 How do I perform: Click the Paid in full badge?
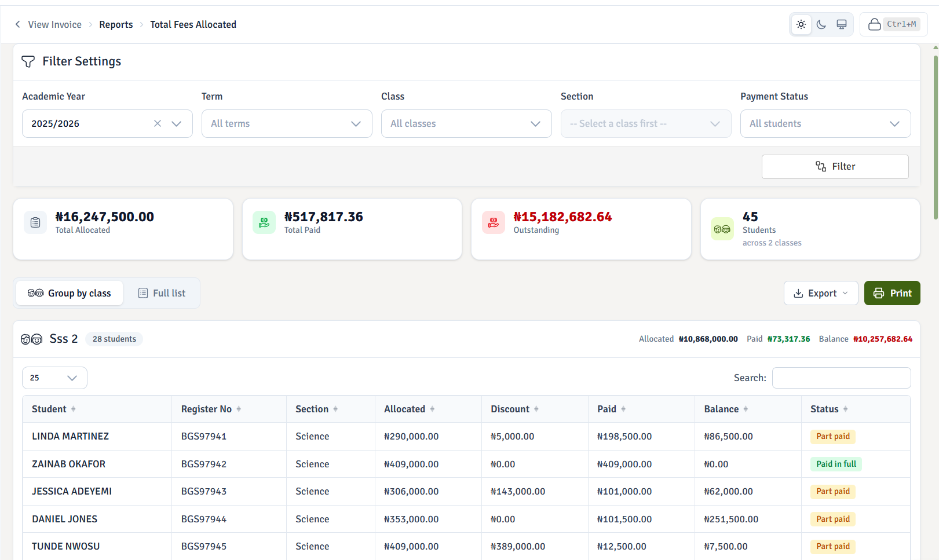tap(836, 464)
